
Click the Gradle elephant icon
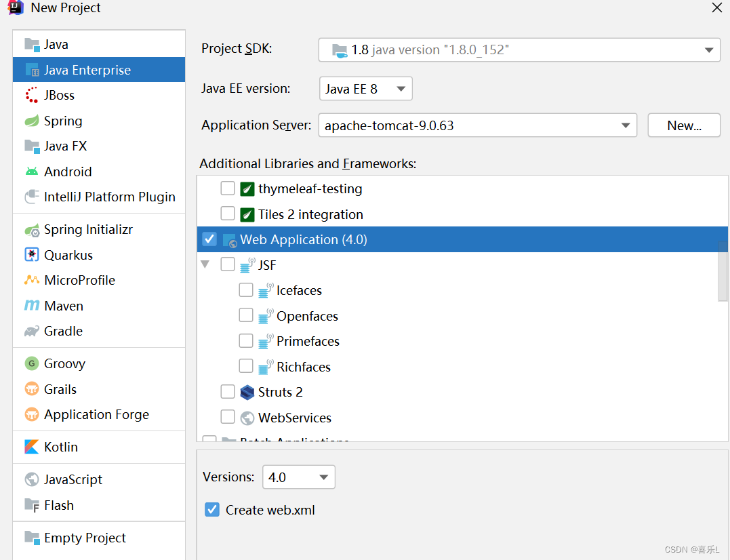tap(32, 332)
